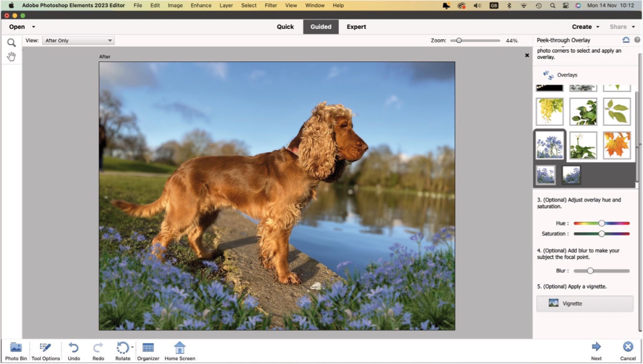This screenshot has height=364, width=643.
Task: Click the volume icon in menu bar
Action: click(477, 5)
